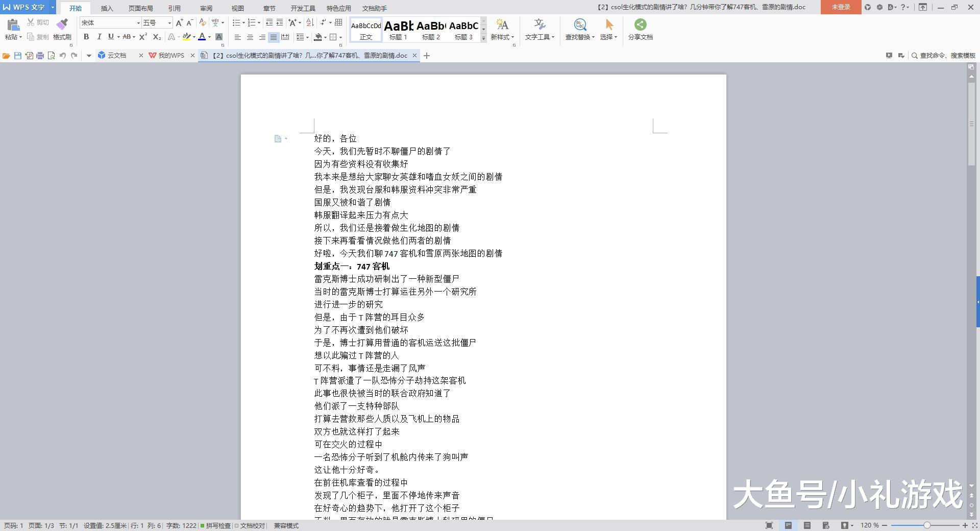Apply the 标题 2 heading style

coord(431,30)
